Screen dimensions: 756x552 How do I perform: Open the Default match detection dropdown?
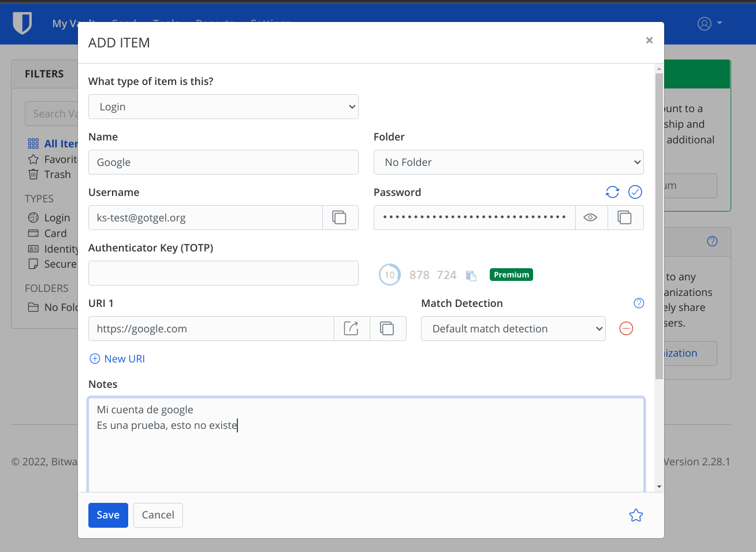coord(513,329)
